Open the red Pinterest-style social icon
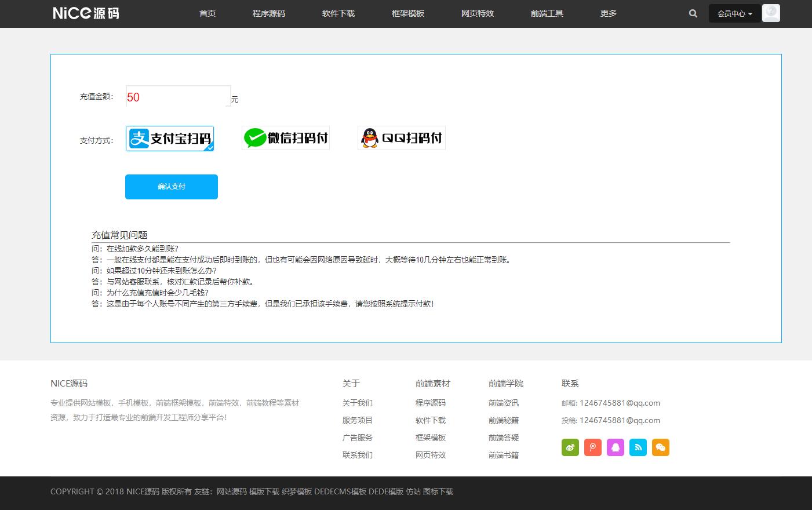Image resolution: width=812 pixels, height=510 pixels. (x=593, y=447)
